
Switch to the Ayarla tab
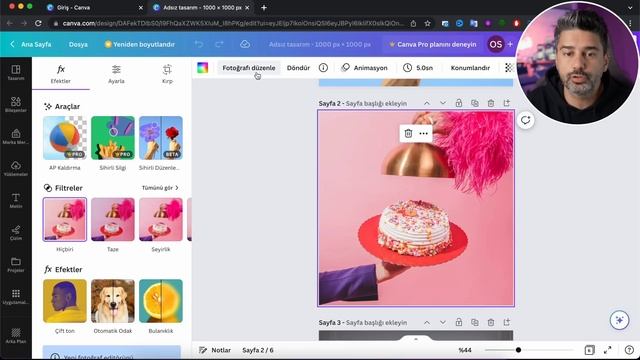(116, 74)
